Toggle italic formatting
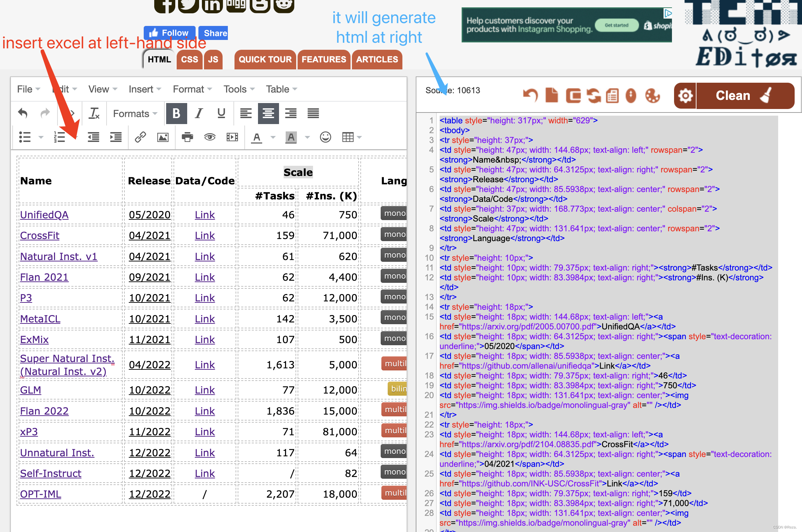The image size is (802, 532). click(x=199, y=113)
